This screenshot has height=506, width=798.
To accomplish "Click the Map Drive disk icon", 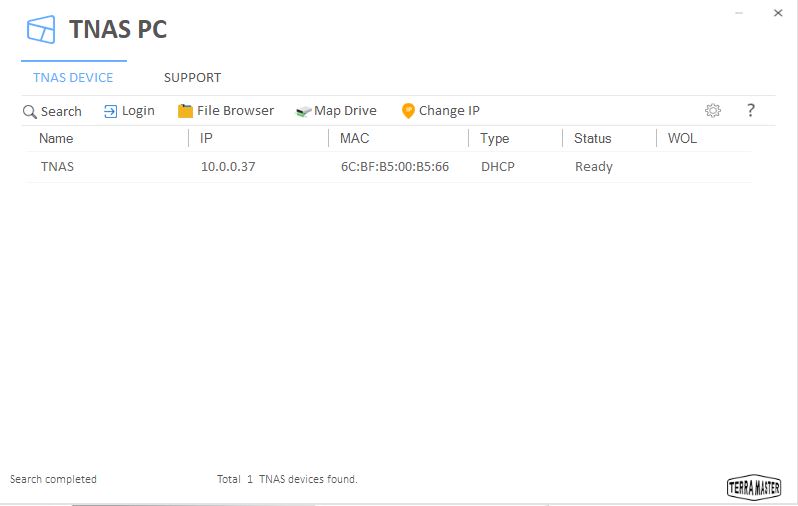I will pyautogui.click(x=303, y=111).
